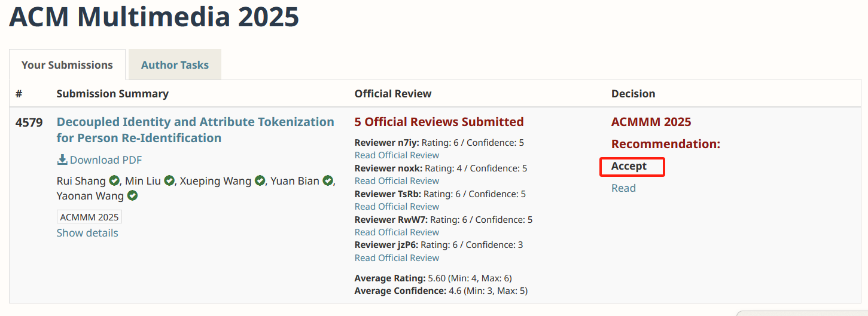Open Reviewer TsRb's official review
This screenshot has width=868, height=316.
coord(397,207)
